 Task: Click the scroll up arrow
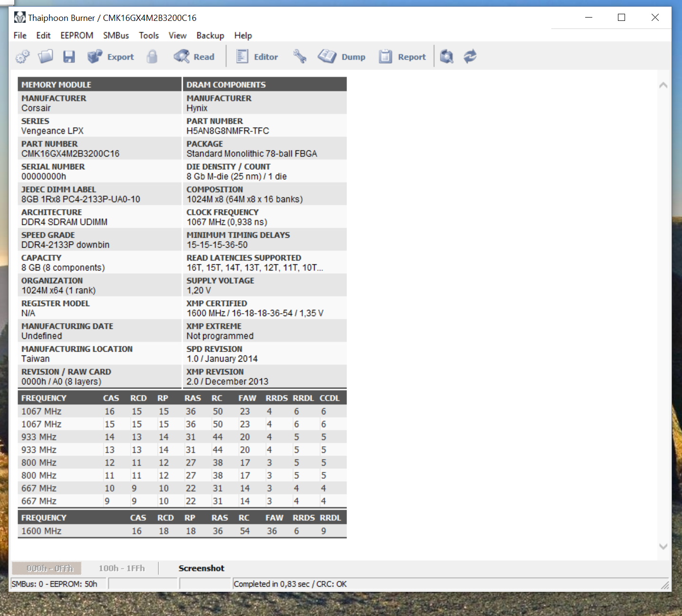tap(663, 85)
